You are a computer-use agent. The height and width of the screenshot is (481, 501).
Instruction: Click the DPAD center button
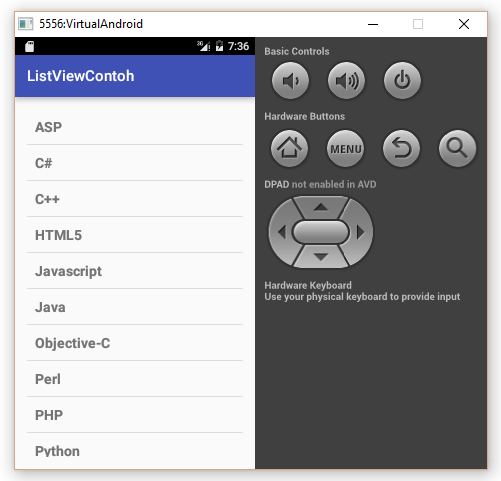[x=321, y=232]
